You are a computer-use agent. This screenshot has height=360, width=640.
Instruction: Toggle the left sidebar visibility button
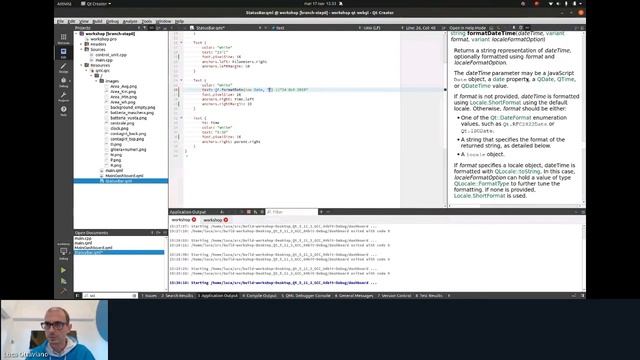point(77,296)
